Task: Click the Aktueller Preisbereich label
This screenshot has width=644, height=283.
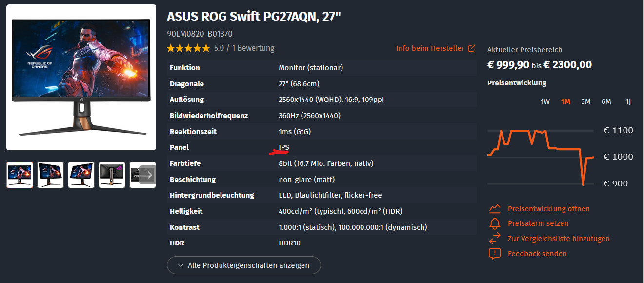Action: pos(524,50)
